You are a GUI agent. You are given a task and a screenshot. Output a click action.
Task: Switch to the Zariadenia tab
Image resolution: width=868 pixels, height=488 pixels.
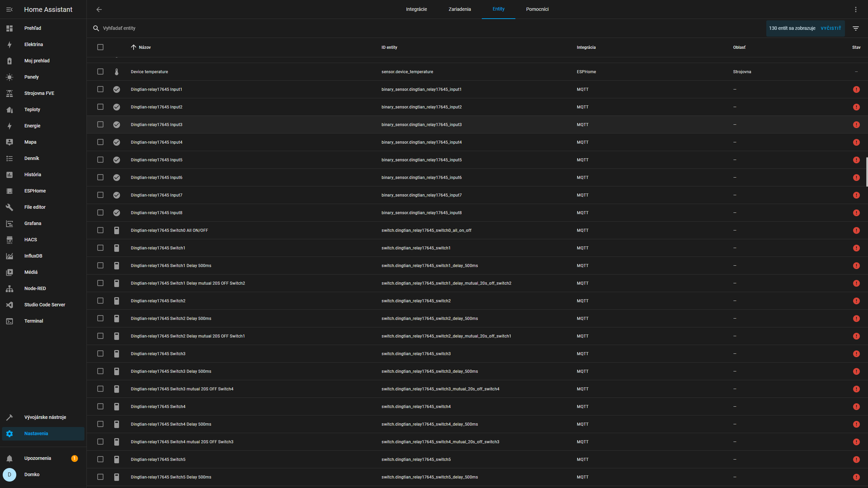coord(459,9)
